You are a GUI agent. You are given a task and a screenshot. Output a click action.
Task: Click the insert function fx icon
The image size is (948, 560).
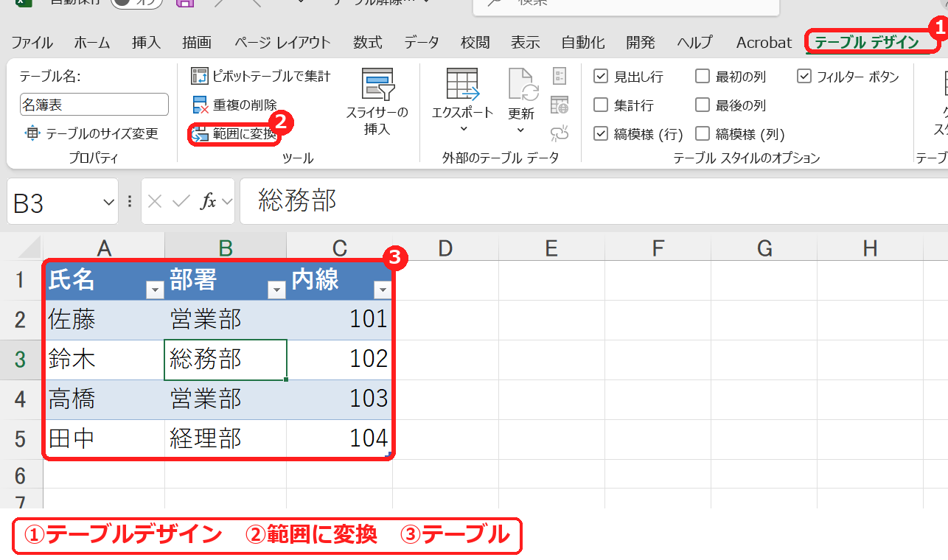[209, 201]
